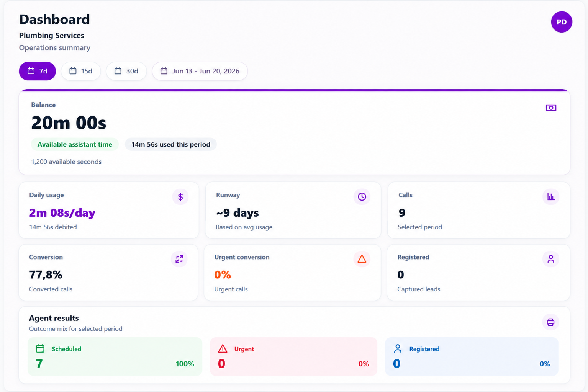Click the warning triangle on Urgent conversion card

(362, 259)
